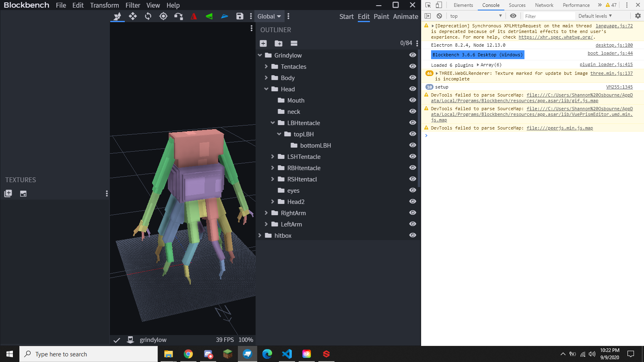Screen dimensions: 644x362
Task: Click the Save model icon
Action: point(240,16)
